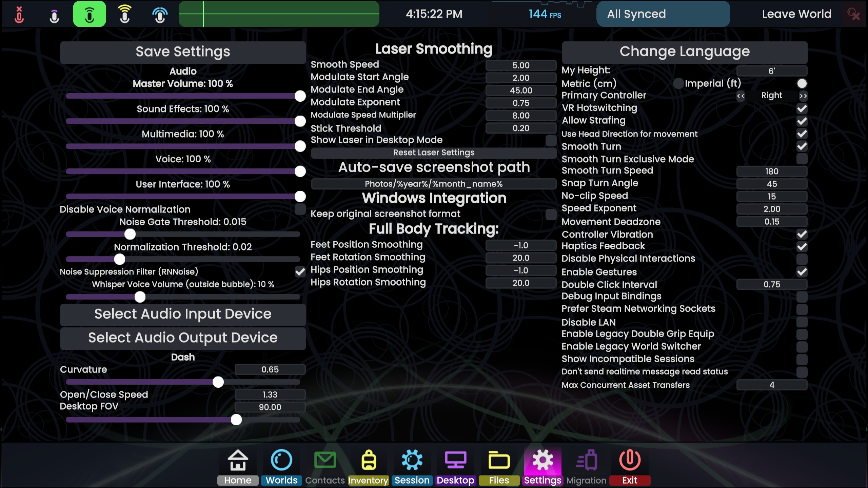Click the mute microphone icon

pyautogui.click(x=19, y=14)
